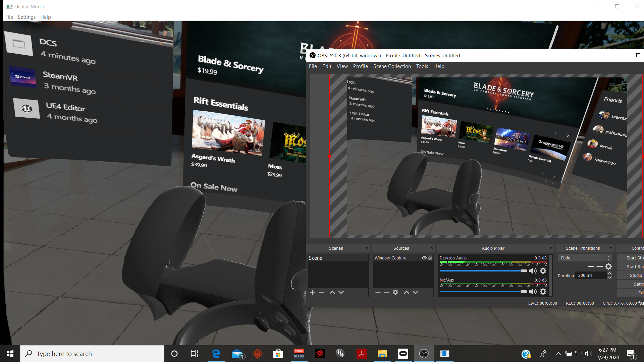Move source down in Sources panel
The height and width of the screenshot is (362, 644).
(x=415, y=292)
